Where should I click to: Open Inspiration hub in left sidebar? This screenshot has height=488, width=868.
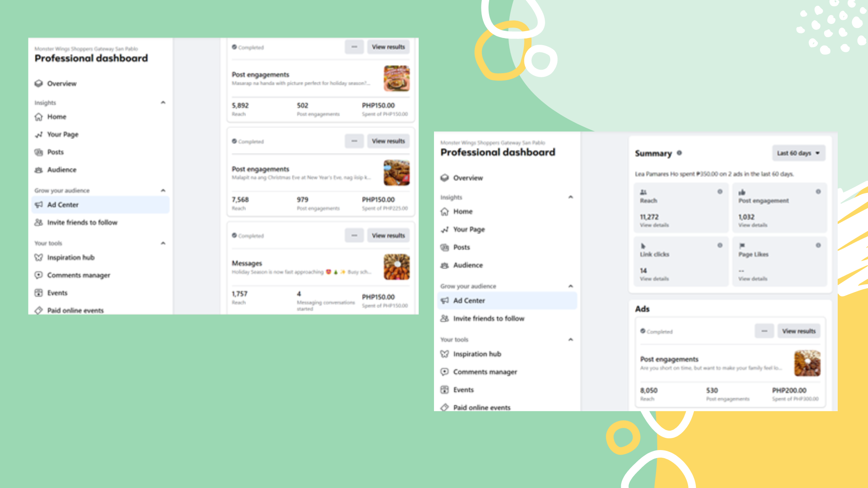[71, 258]
